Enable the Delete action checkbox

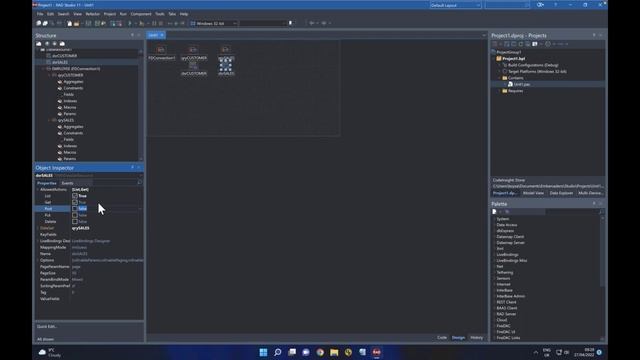click(75, 222)
